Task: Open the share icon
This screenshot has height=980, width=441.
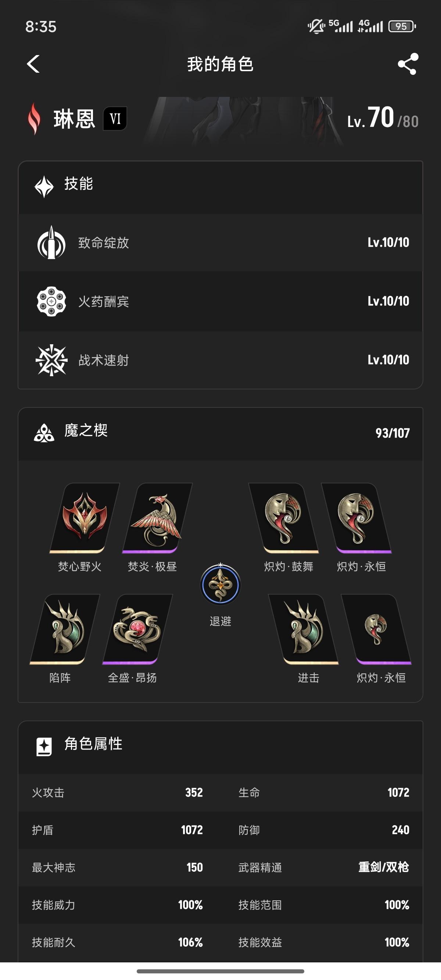Action: coord(408,64)
